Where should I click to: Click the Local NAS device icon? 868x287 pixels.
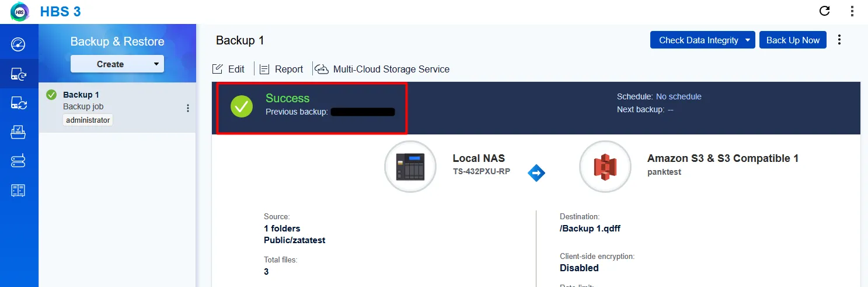point(410,167)
